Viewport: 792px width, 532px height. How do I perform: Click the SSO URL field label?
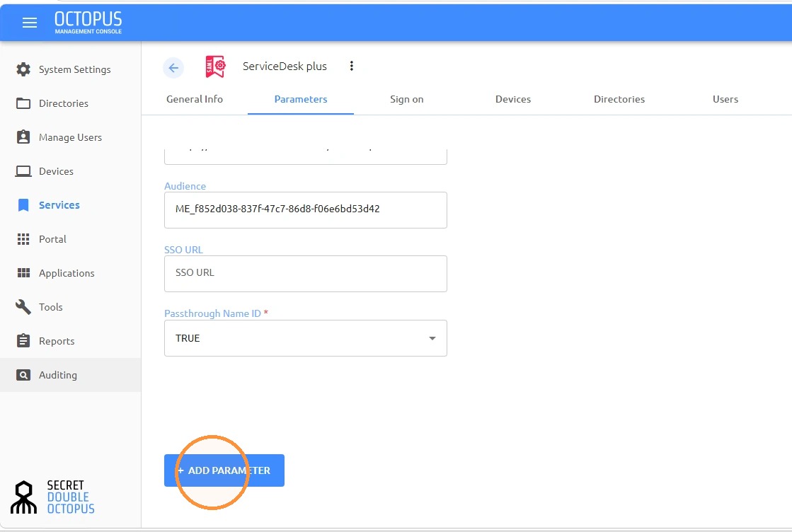pyautogui.click(x=183, y=249)
